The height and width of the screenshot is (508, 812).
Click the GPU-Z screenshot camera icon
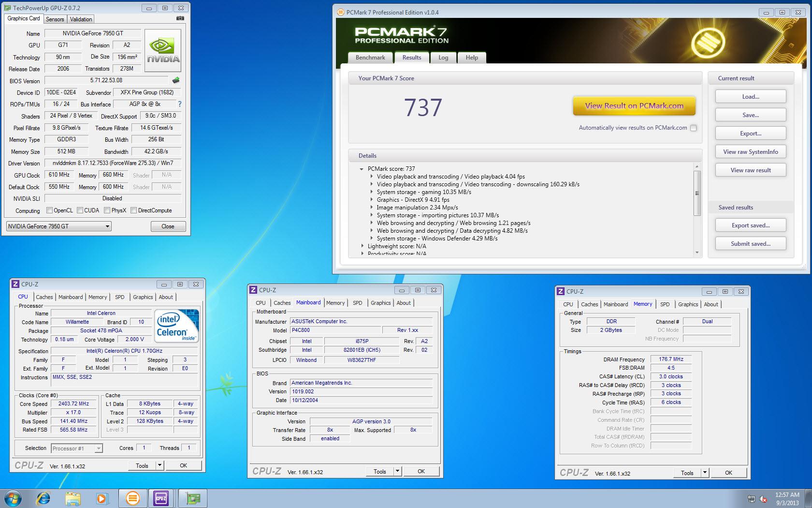180,18
